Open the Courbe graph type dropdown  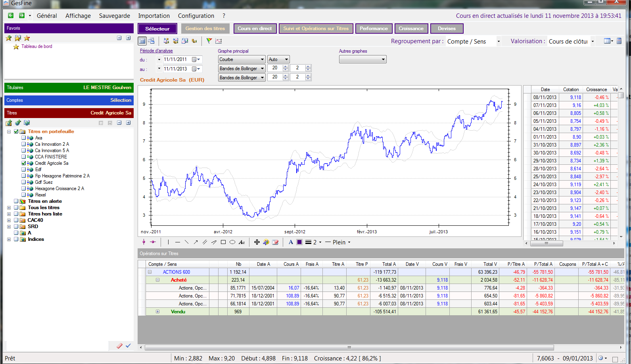click(242, 59)
